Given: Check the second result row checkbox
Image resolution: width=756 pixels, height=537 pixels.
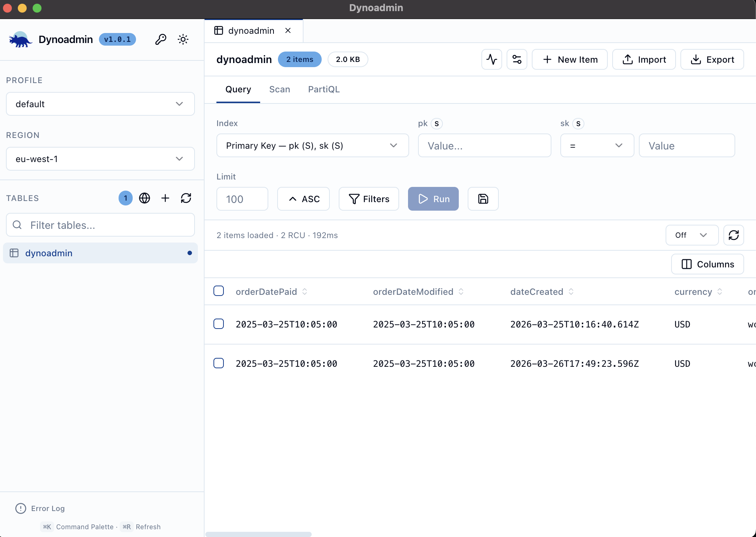Looking at the screenshot, I should (219, 363).
